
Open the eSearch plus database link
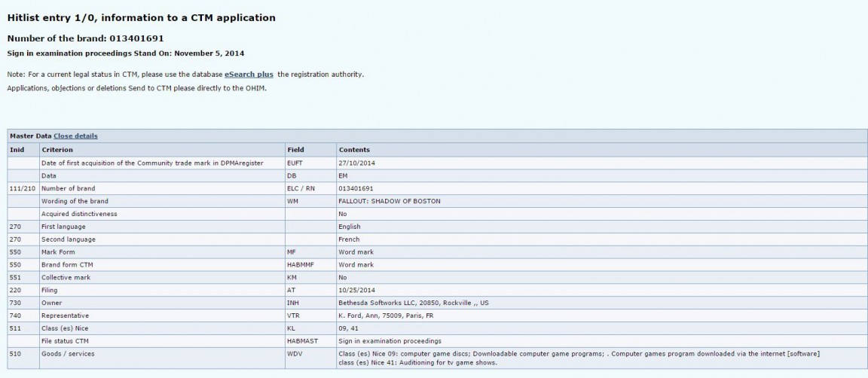pos(249,75)
